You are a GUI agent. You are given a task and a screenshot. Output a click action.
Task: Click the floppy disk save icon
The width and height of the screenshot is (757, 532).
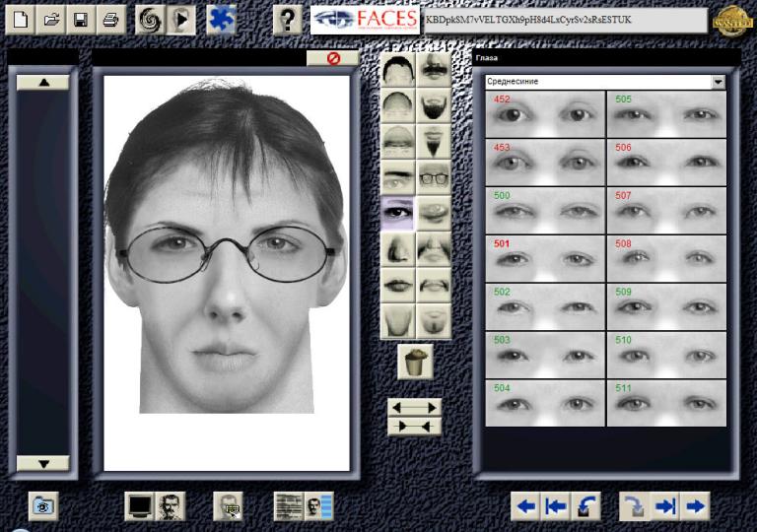click(81, 20)
